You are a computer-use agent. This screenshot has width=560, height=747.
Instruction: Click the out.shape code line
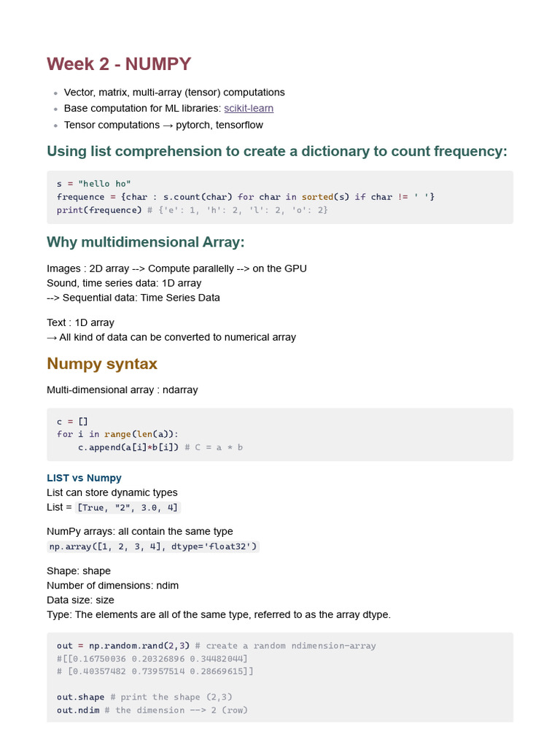pyautogui.click(x=144, y=697)
